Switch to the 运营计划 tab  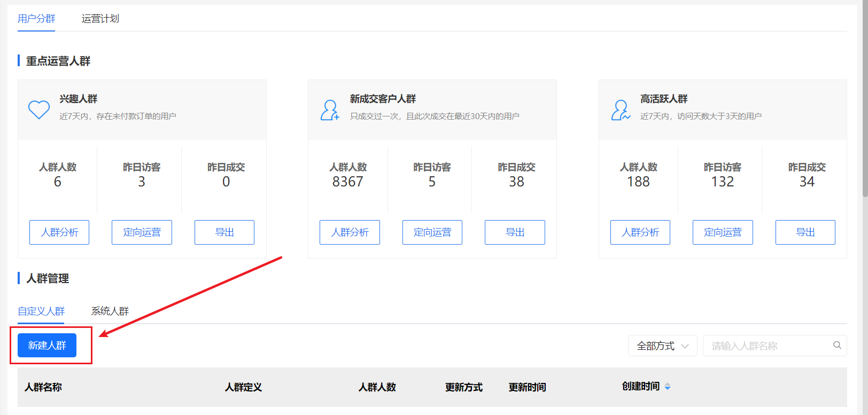click(100, 19)
